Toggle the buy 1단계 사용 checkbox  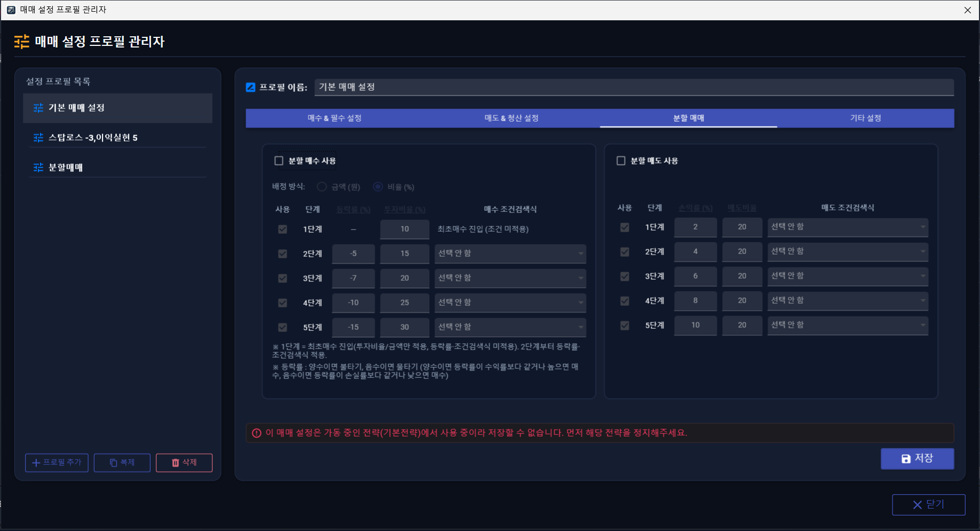click(282, 229)
